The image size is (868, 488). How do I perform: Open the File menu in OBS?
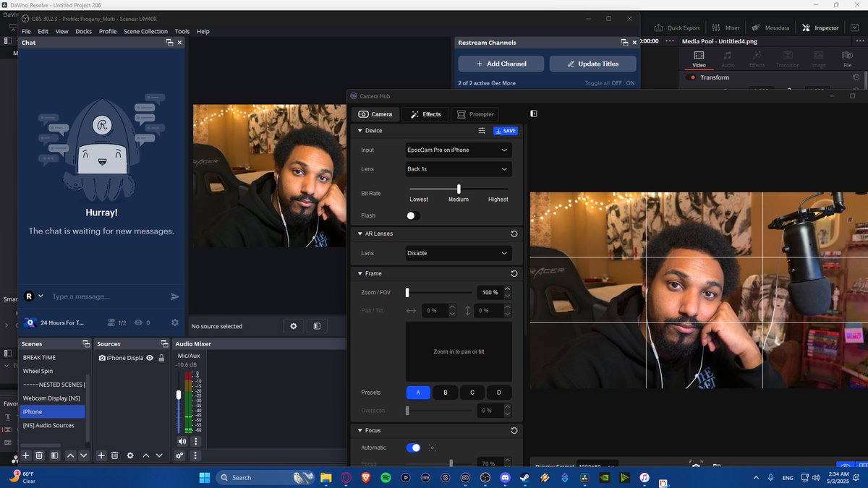click(26, 31)
